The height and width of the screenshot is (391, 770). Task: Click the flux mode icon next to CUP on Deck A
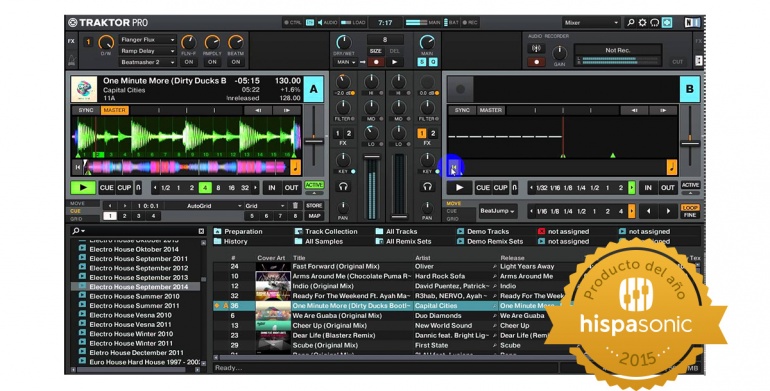138,188
